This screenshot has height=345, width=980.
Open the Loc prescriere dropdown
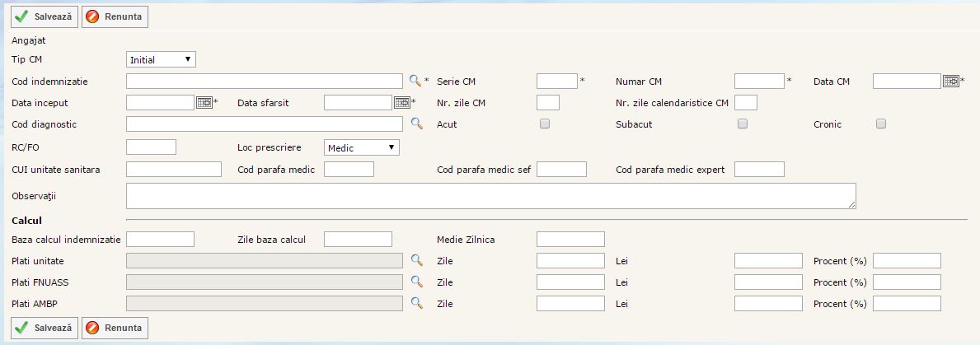click(x=362, y=147)
